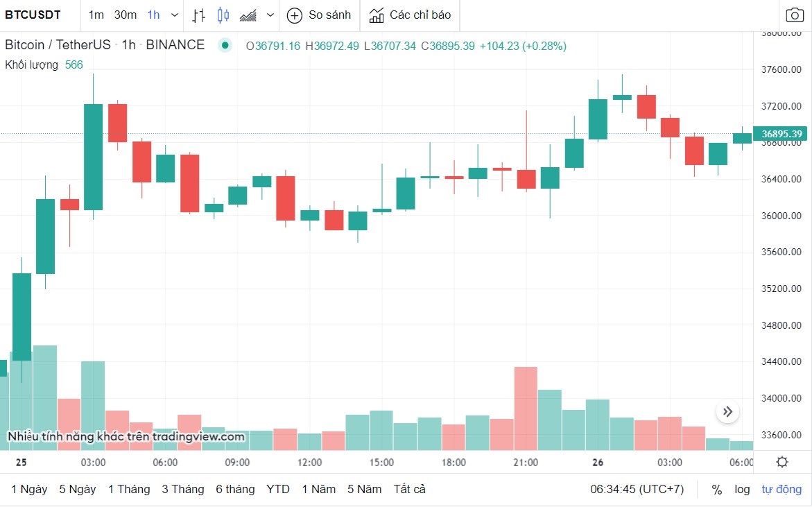Click the green data status dot near BINANCE

(225, 45)
